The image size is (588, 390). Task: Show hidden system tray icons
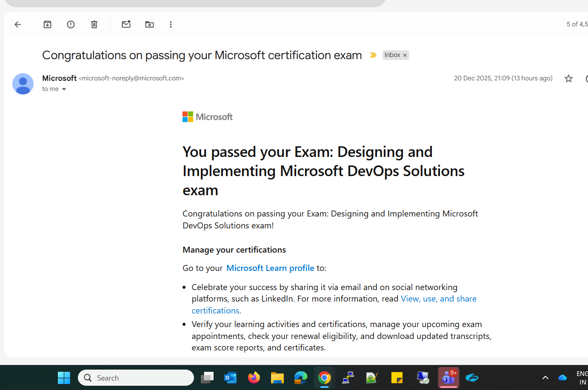[545, 378]
